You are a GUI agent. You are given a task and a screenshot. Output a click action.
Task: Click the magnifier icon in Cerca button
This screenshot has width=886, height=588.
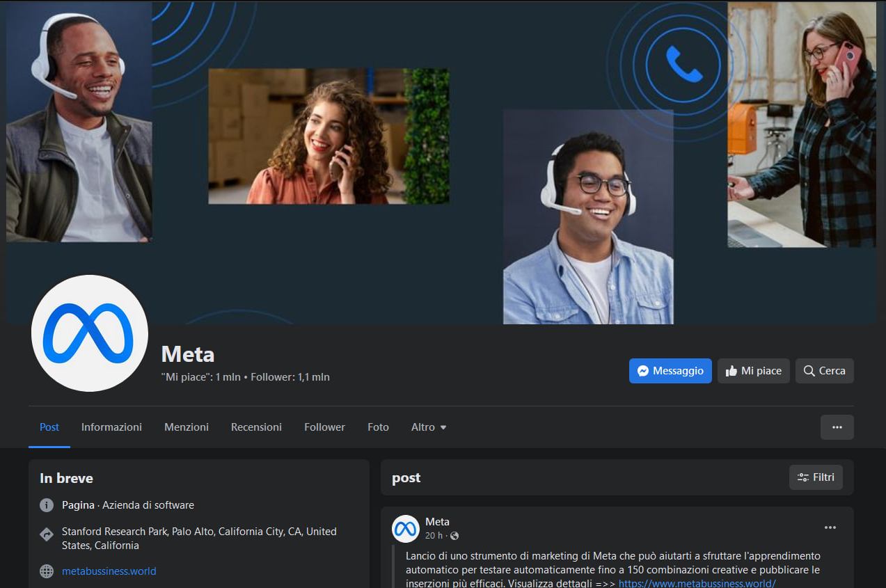(809, 371)
